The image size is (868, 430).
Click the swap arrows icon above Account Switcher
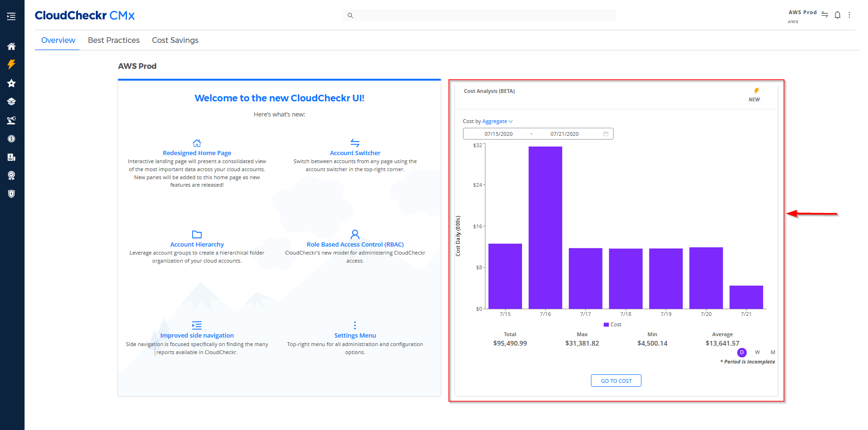tap(355, 143)
